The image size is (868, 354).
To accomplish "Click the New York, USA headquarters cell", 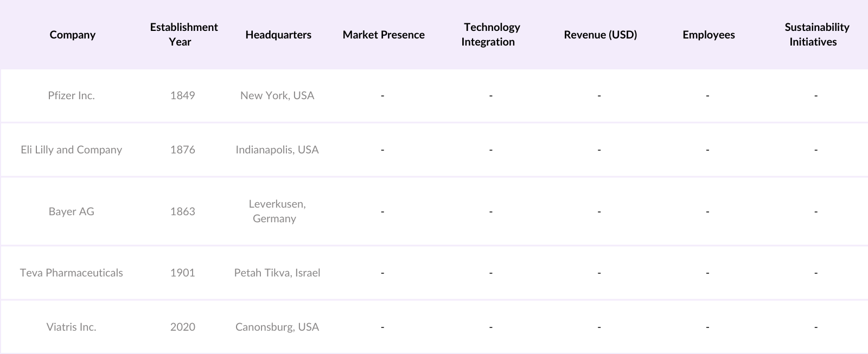I will click(277, 95).
